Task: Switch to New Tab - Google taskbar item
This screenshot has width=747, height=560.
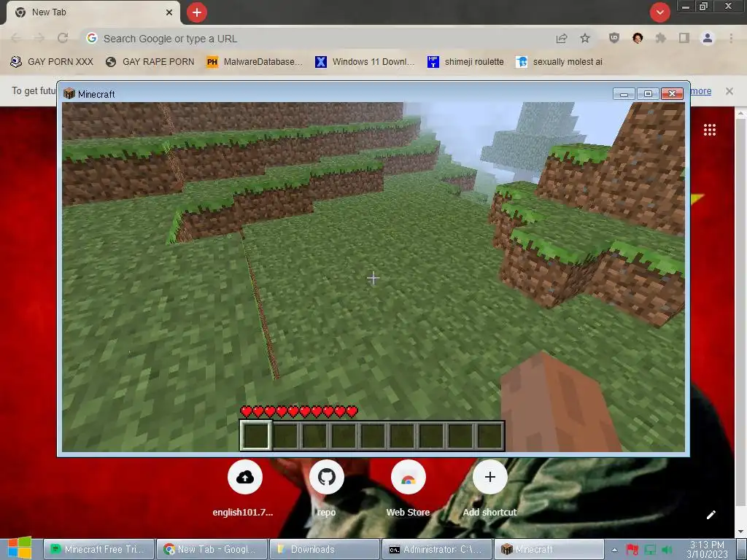Action: [212, 549]
